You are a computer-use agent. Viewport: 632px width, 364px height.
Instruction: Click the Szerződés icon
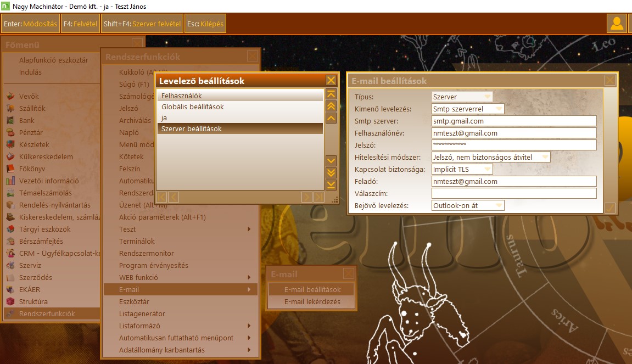[x=10, y=278]
